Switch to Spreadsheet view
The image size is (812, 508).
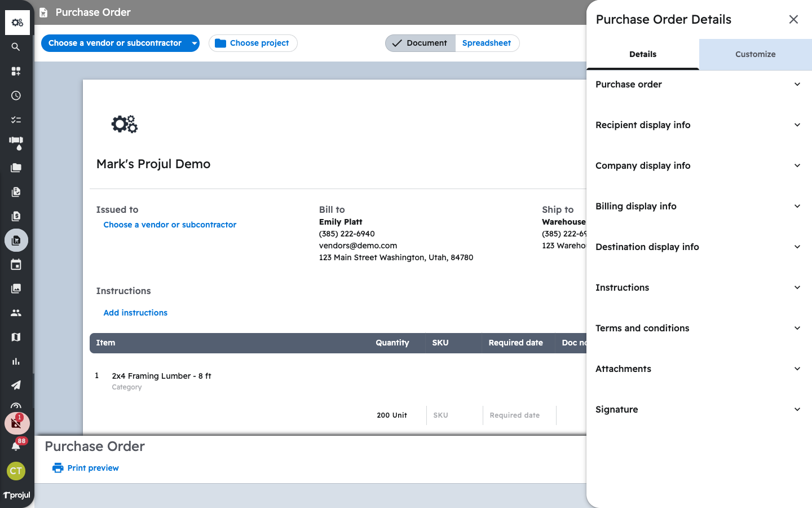487,43
